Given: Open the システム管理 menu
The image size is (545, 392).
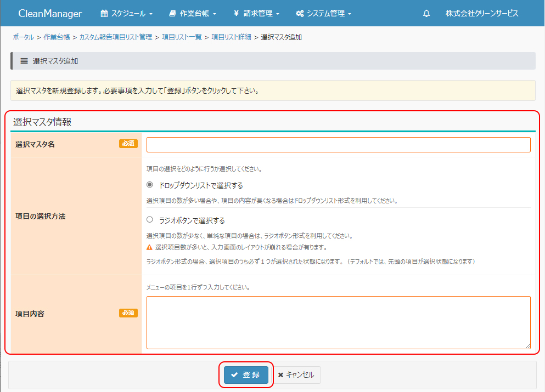Looking at the screenshot, I should [324, 14].
